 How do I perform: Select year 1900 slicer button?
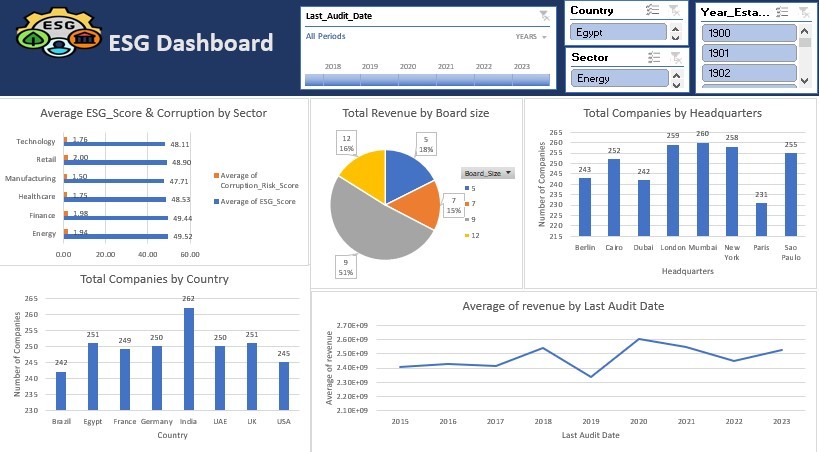749,33
